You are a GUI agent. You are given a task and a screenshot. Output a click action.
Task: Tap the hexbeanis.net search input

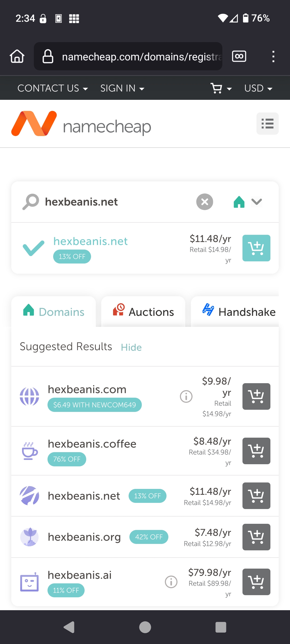tap(113, 202)
